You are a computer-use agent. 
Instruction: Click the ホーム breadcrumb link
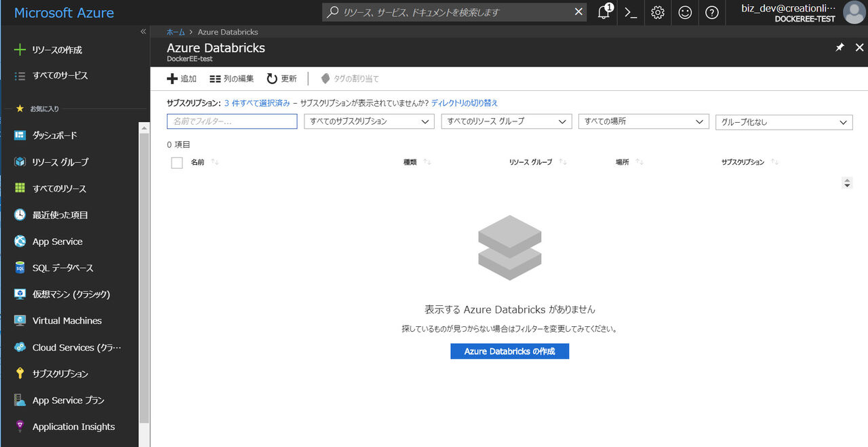(176, 32)
